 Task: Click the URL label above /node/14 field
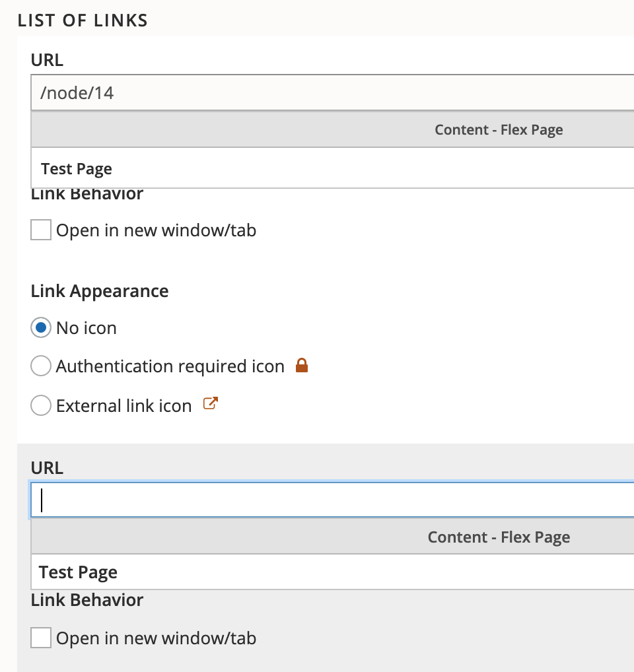click(x=47, y=60)
